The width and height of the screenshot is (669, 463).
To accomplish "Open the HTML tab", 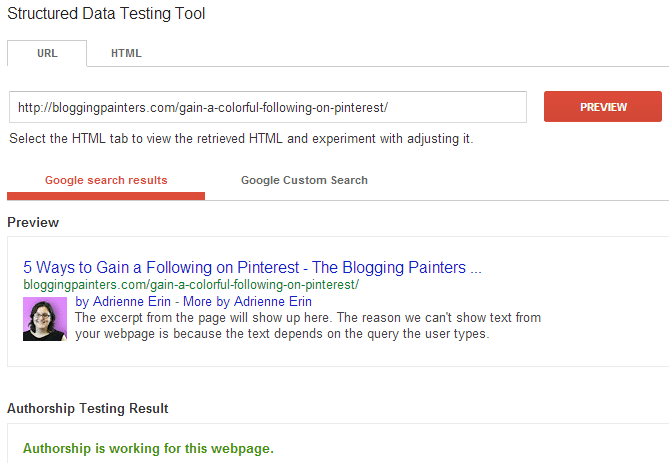I will (x=126, y=53).
